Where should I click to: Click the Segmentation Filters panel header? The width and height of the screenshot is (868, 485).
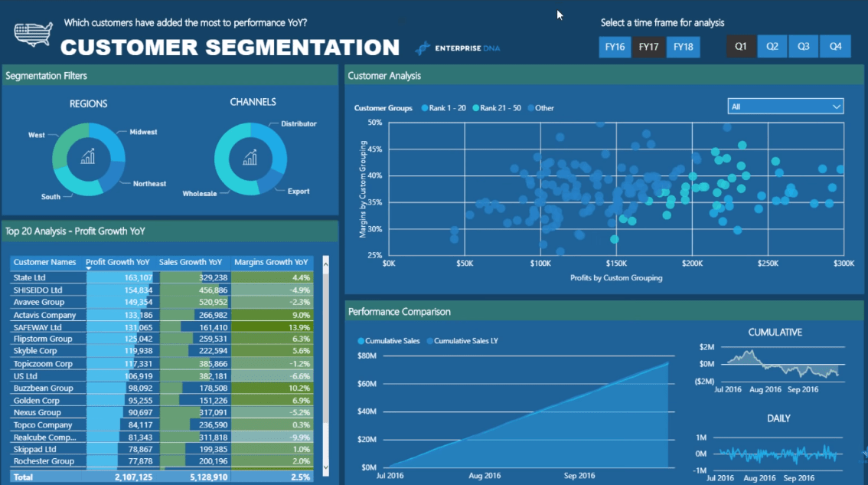(170, 75)
